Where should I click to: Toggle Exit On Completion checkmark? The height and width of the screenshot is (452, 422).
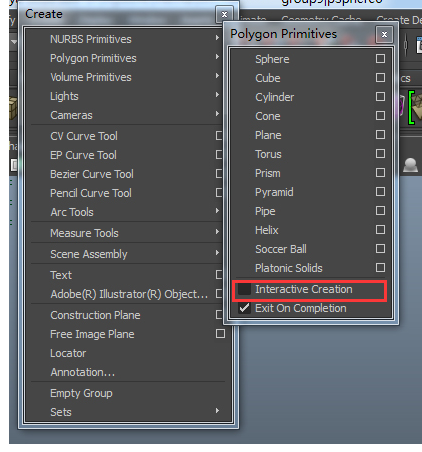pyautogui.click(x=244, y=308)
